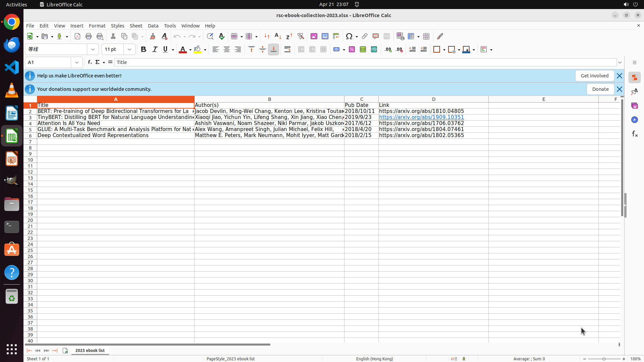644x362 pixels.
Task: Click the zoom slider in status bar
Action: pos(604,359)
